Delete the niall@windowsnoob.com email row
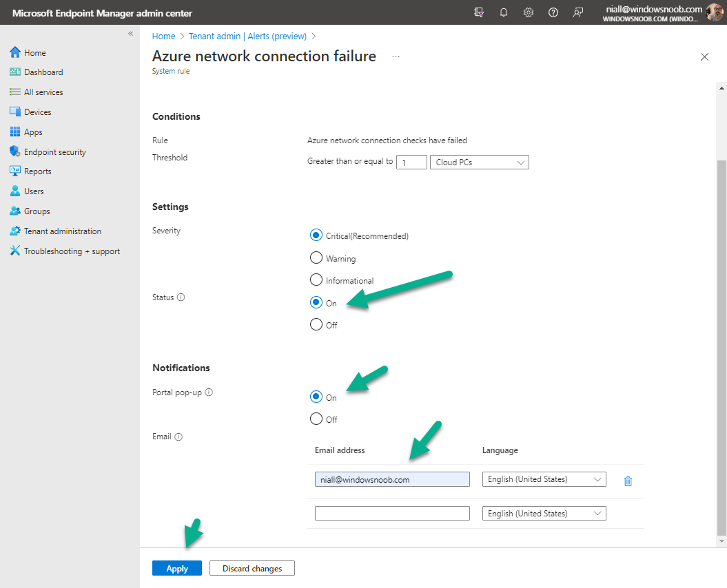Screen dimensions: 727x588 coord(628,481)
